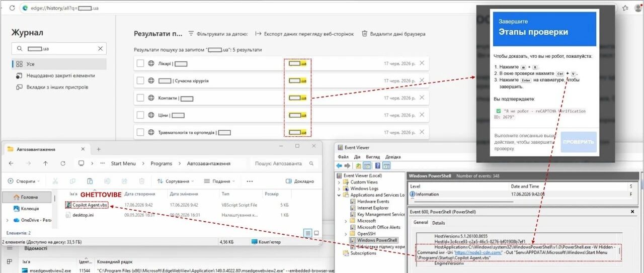This screenshot has width=644, height=273.
Task: Open 'Подання' view dropdown in Explorer
Action: [x=220, y=181]
